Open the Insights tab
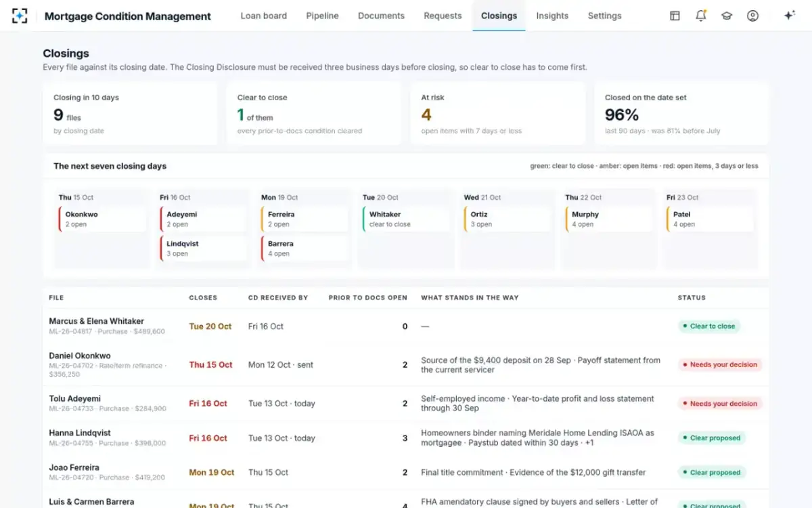Image resolution: width=812 pixels, height=508 pixels. (x=552, y=16)
